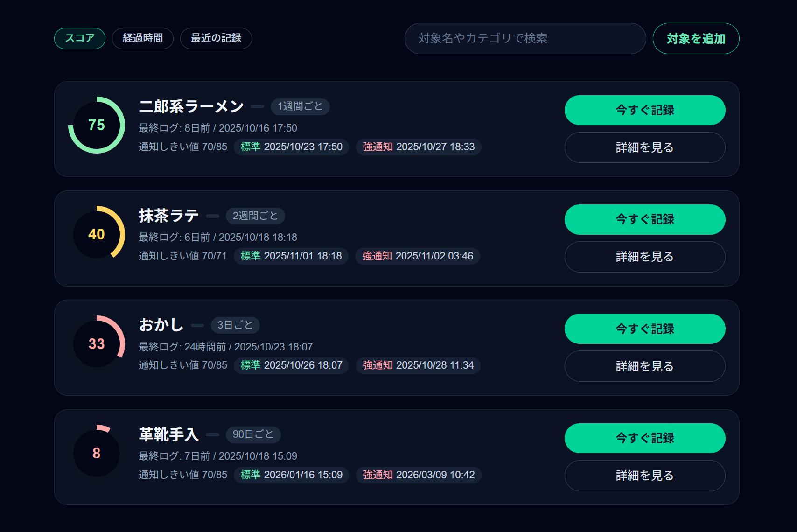The image size is (797, 532).
Task: Click the 対象名やカテゴリで検索 search box
Action: point(525,39)
